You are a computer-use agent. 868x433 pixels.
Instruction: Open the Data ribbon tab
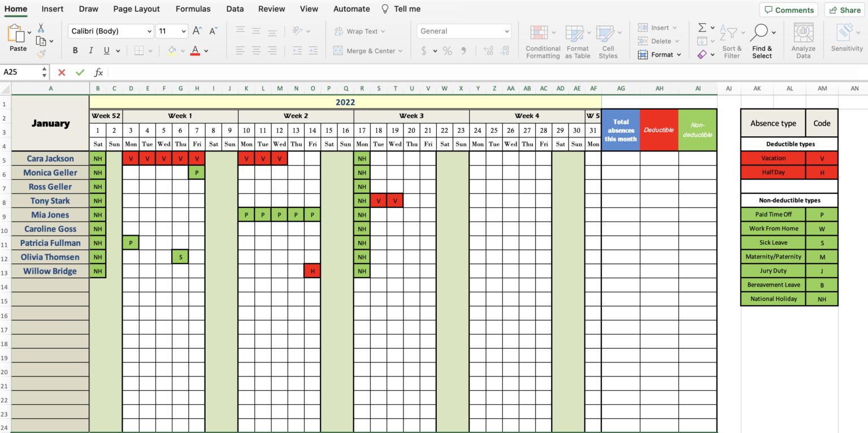(235, 8)
